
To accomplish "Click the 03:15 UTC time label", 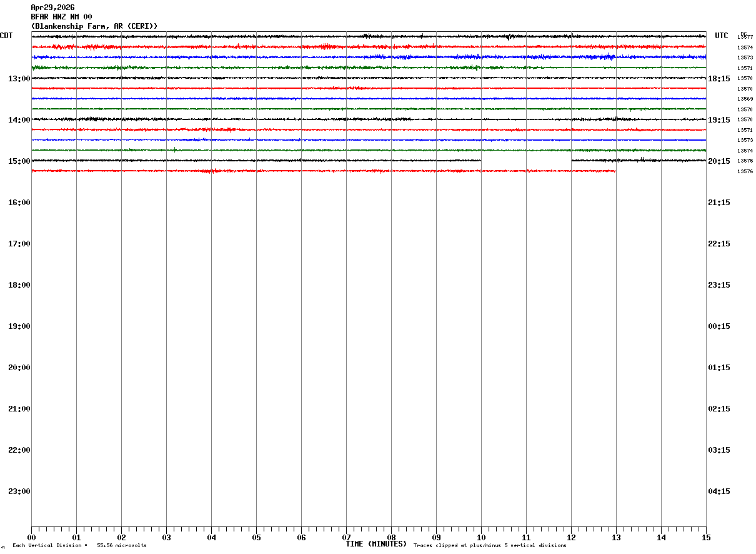I will click(719, 450).
